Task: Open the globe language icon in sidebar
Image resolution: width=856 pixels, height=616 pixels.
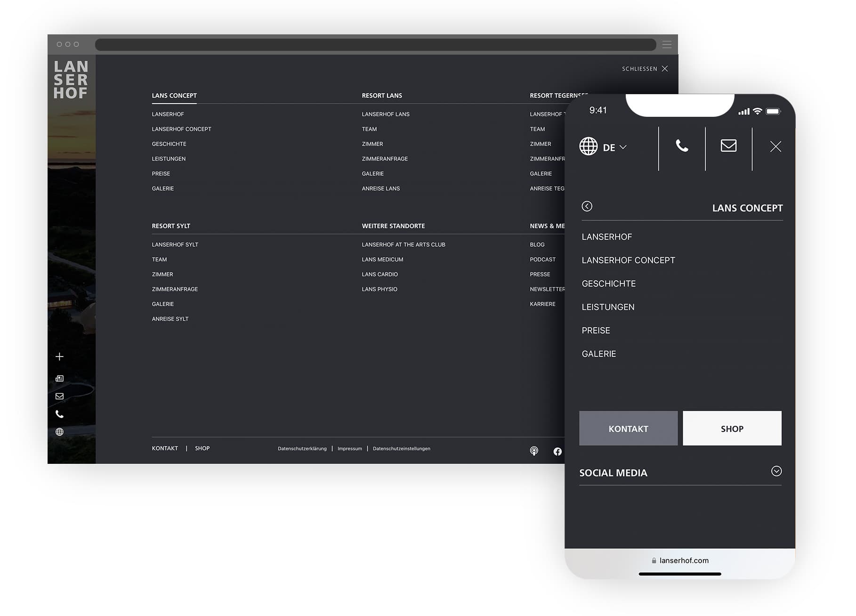Action: click(x=59, y=432)
